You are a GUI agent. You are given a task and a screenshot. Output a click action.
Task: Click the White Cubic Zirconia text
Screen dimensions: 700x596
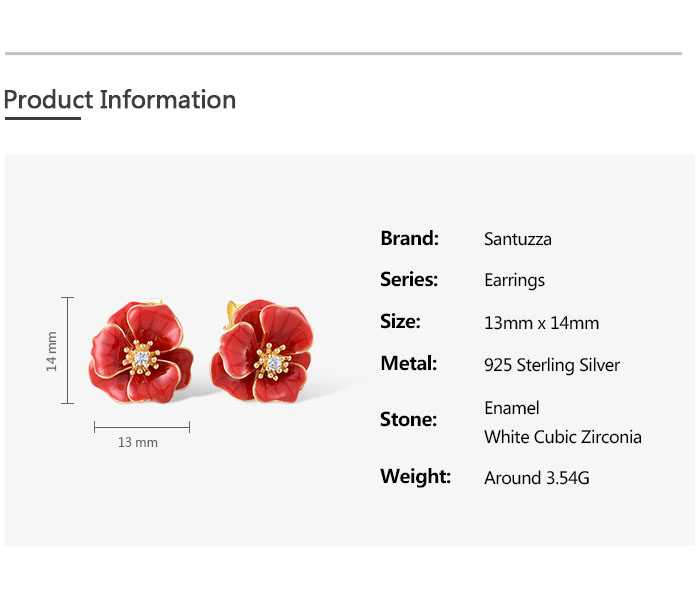click(562, 437)
